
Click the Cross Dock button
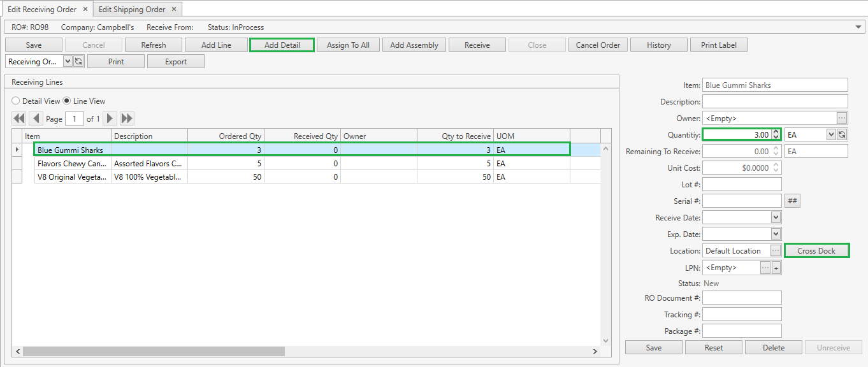tap(816, 251)
